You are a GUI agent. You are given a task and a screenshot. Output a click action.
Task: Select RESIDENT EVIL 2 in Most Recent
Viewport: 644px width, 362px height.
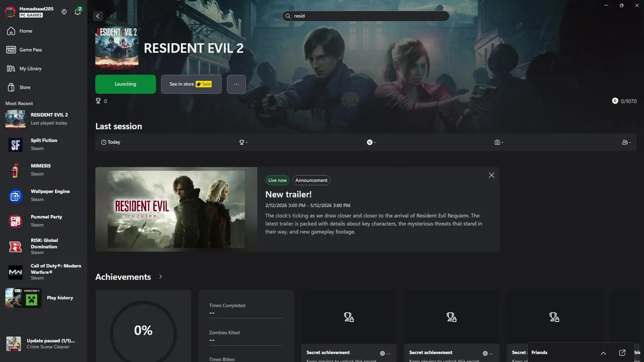(x=43, y=119)
